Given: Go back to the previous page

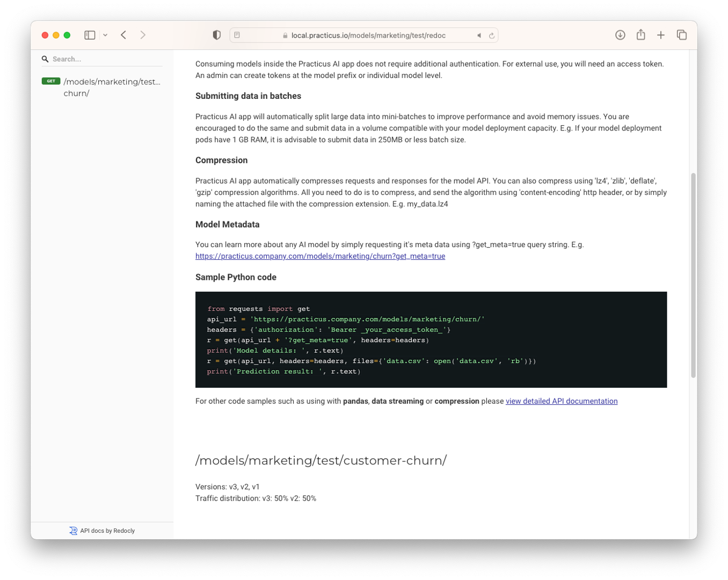Looking at the screenshot, I should pyautogui.click(x=123, y=35).
